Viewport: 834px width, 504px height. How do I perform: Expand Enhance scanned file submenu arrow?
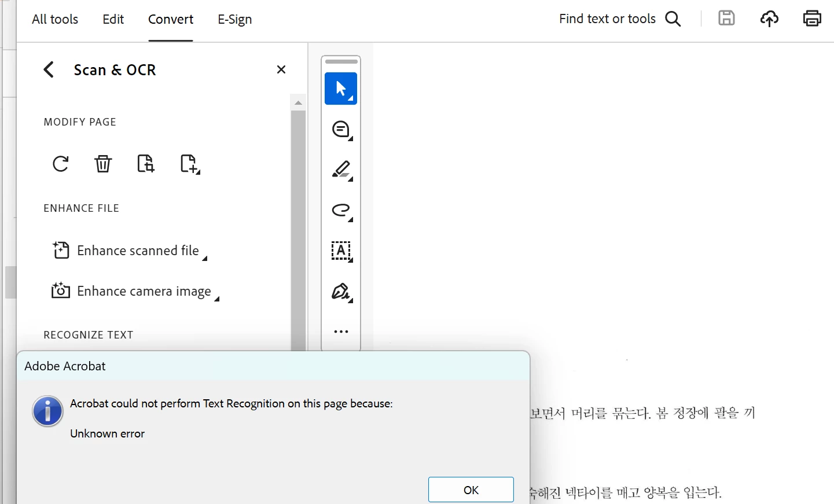tap(205, 259)
